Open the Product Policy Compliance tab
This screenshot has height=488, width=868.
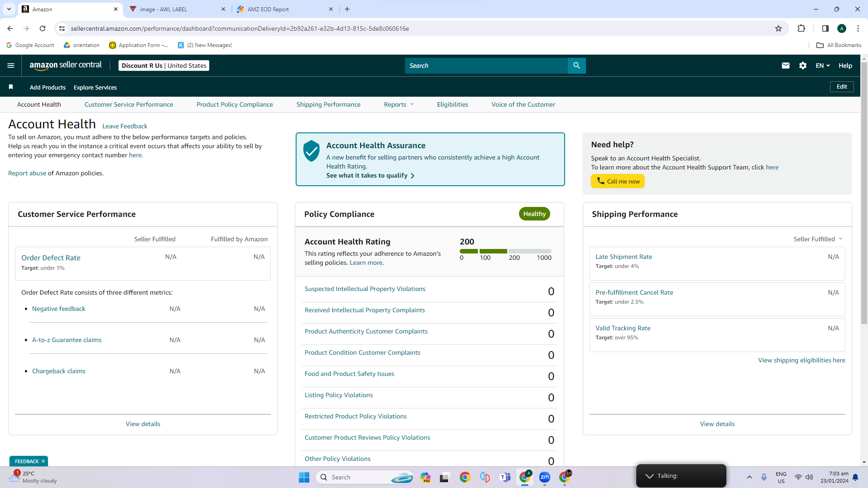click(235, 104)
